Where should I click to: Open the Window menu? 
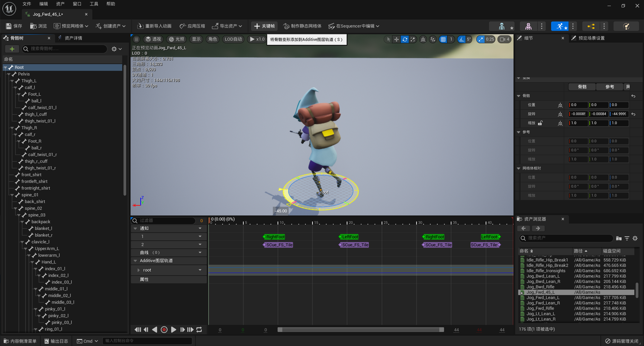(77, 4)
